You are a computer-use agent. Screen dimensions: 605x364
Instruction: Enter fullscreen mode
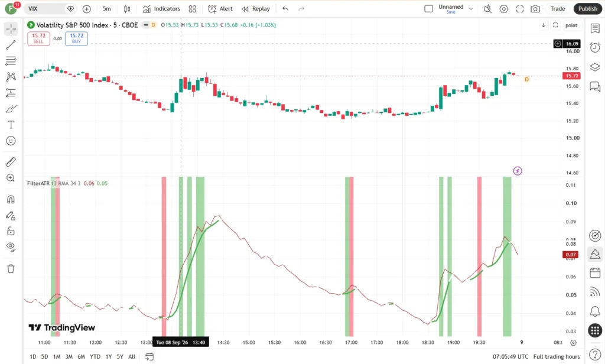pos(520,8)
